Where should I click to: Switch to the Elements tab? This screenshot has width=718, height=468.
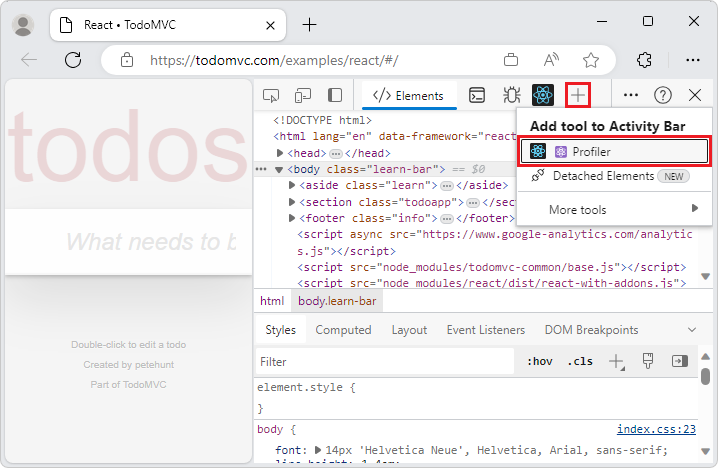(409, 96)
